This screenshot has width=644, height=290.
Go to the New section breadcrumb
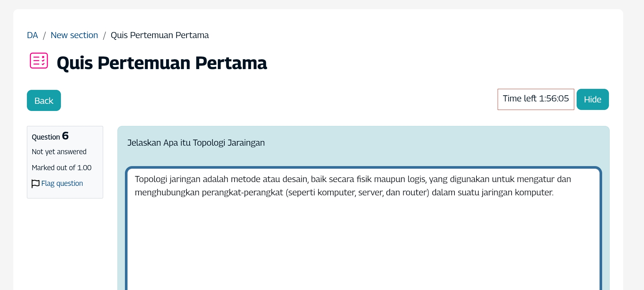pyautogui.click(x=74, y=35)
